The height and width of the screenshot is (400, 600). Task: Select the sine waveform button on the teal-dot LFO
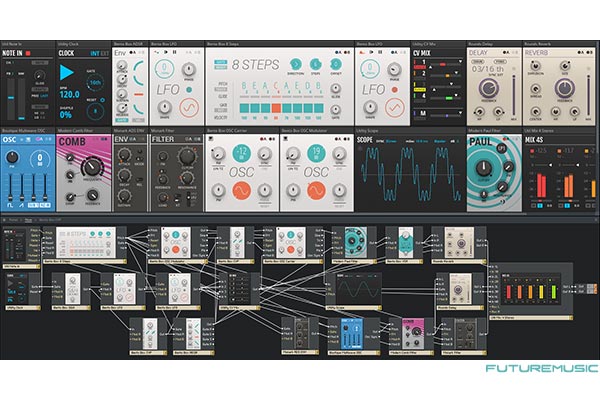coord(189,108)
